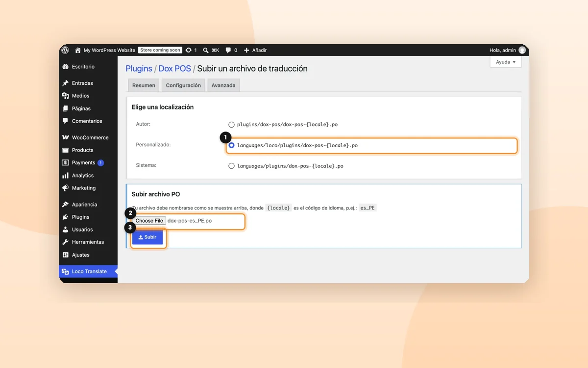Click the Apariencia paintbrush icon

point(65,205)
